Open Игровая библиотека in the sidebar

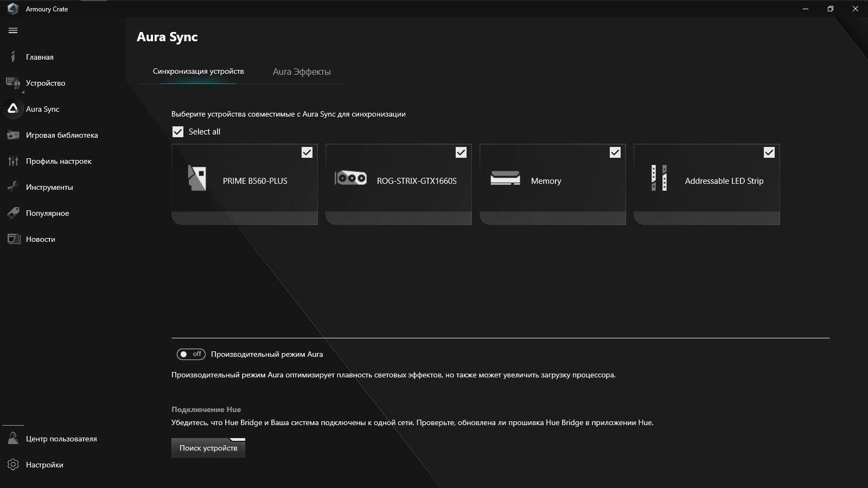63,135
